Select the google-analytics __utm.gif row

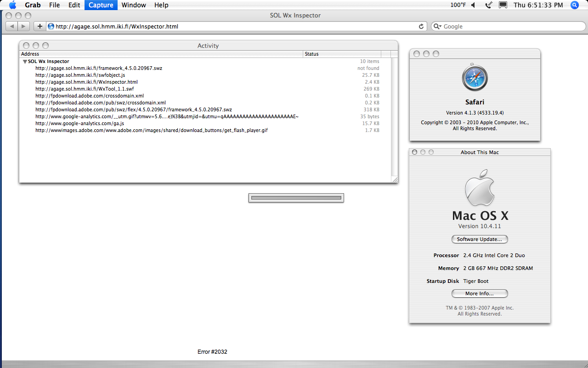point(205,116)
